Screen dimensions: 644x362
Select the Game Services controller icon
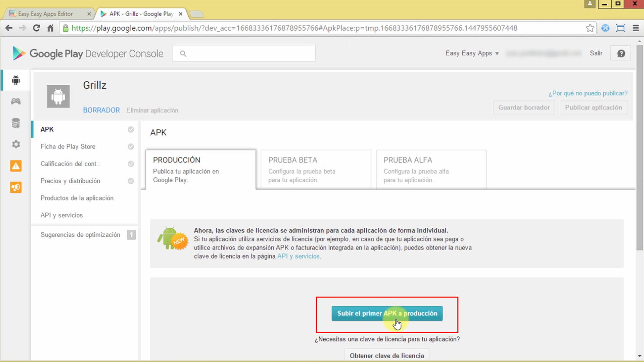point(16,101)
